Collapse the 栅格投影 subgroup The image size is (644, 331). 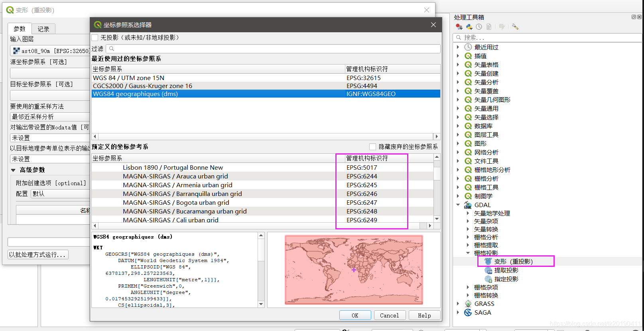[x=468, y=253]
